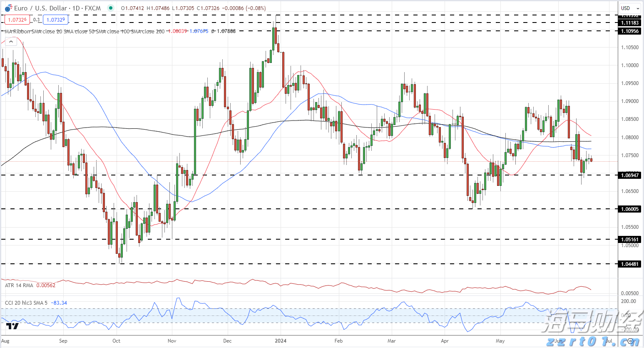The image size is (644, 348).
Task: Click the Sep label on time axis
Action: point(63,340)
